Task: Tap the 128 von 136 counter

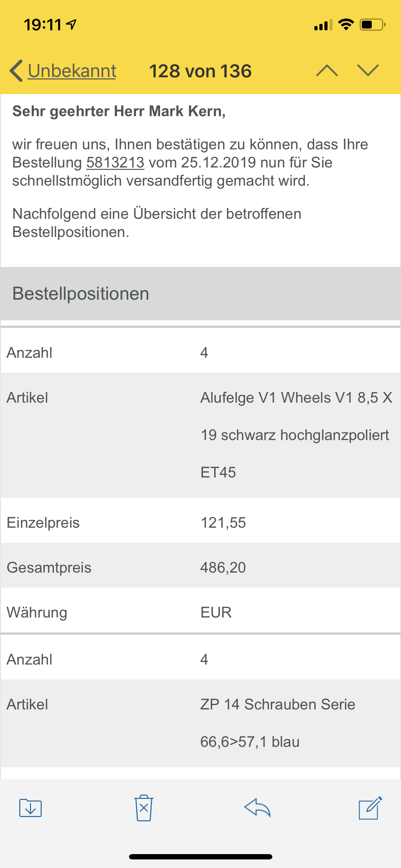Action: click(200, 71)
